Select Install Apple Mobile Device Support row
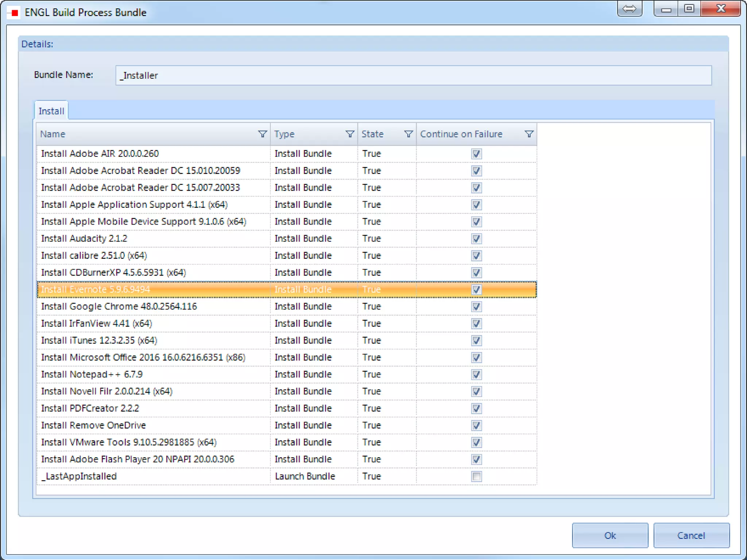 [x=287, y=222]
